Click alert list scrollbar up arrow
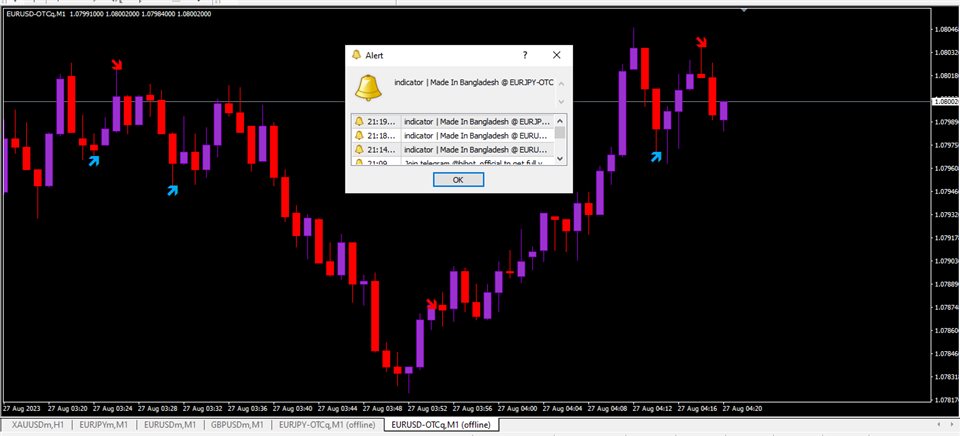 [560, 120]
